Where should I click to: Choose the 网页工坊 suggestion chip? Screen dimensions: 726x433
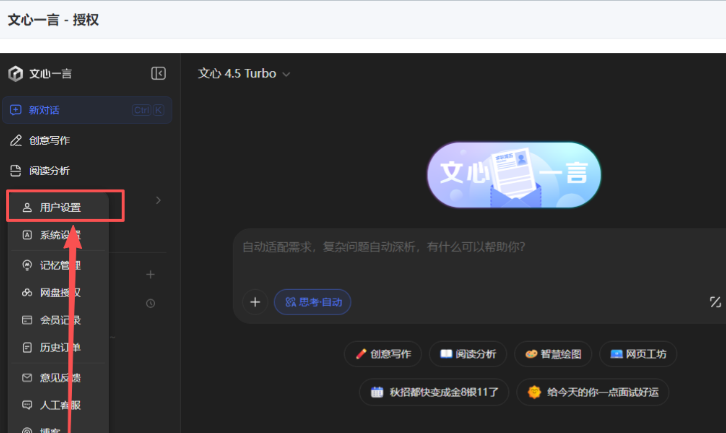pyautogui.click(x=638, y=354)
